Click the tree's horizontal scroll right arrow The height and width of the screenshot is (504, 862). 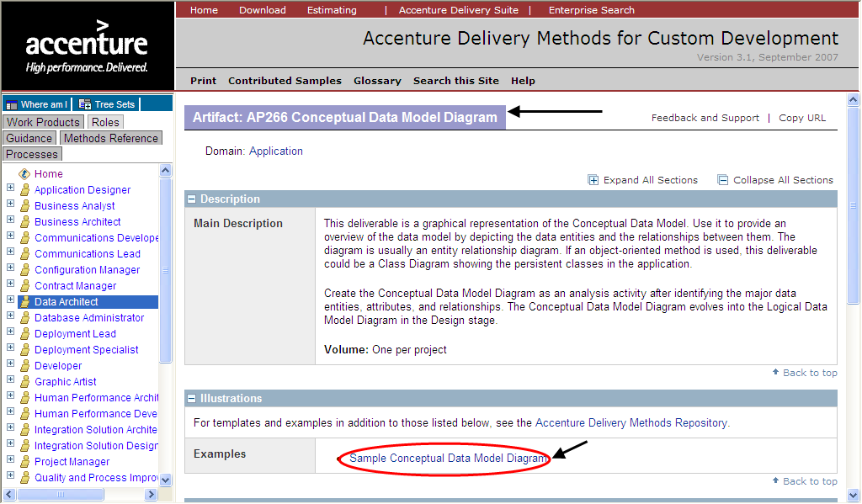pos(152,494)
